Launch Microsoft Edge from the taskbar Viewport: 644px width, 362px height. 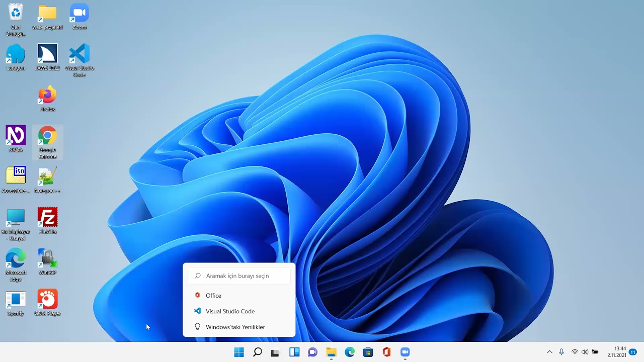pyautogui.click(x=350, y=352)
